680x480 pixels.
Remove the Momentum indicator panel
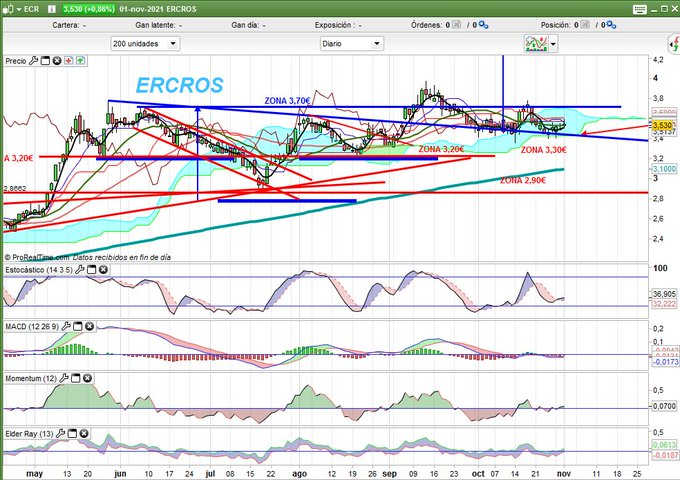[x=87, y=378]
